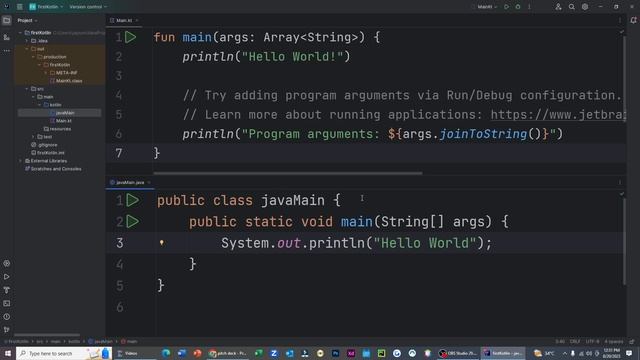Expand External Libraries node

tap(20, 161)
